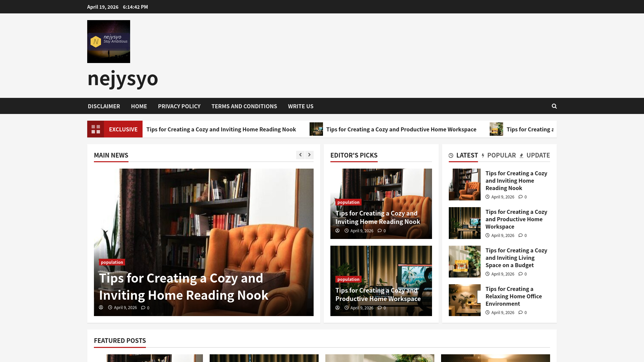Open the Write Us menu item
This screenshot has width=644, height=362.
tap(301, 106)
